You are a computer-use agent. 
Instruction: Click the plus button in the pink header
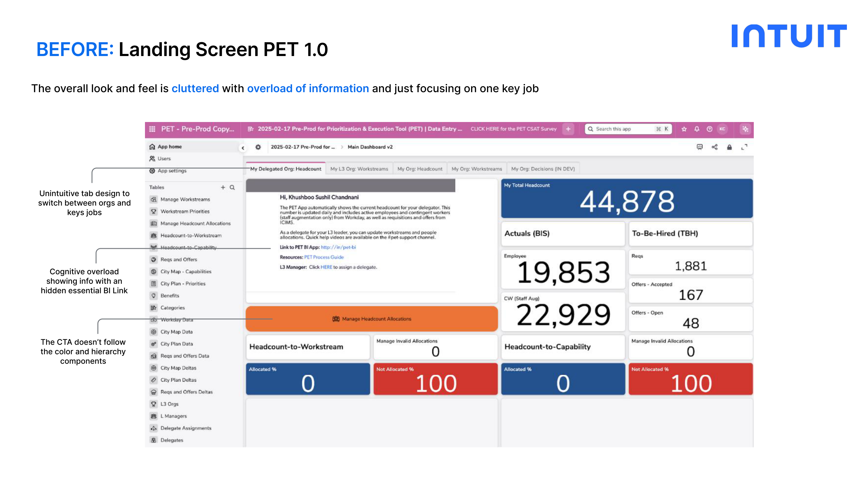tap(568, 129)
